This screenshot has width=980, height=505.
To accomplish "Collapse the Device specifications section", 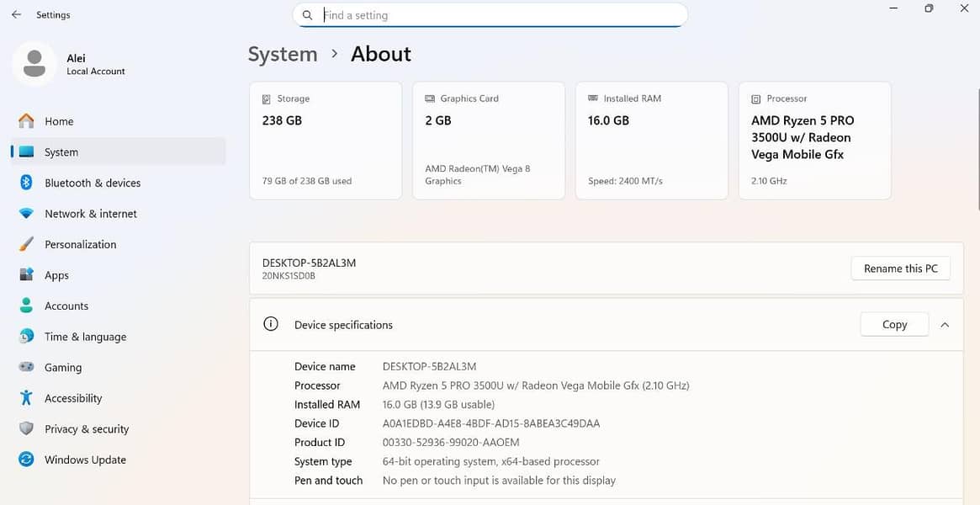I will coord(945,325).
